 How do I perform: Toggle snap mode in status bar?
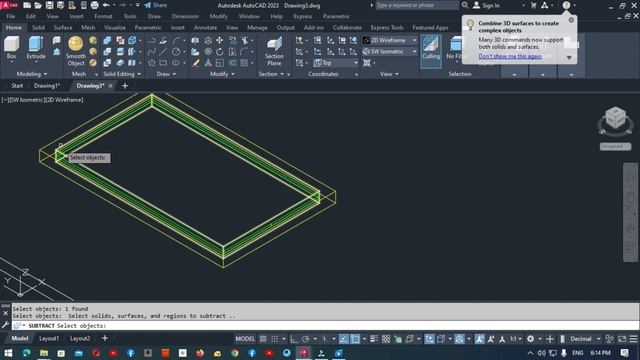click(x=275, y=339)
